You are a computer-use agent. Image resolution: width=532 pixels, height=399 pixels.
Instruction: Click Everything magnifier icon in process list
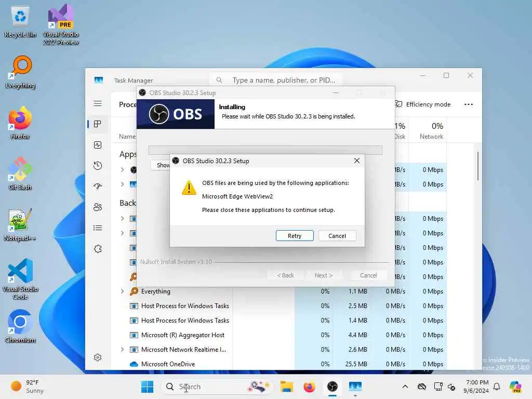[x=134, y=291]
